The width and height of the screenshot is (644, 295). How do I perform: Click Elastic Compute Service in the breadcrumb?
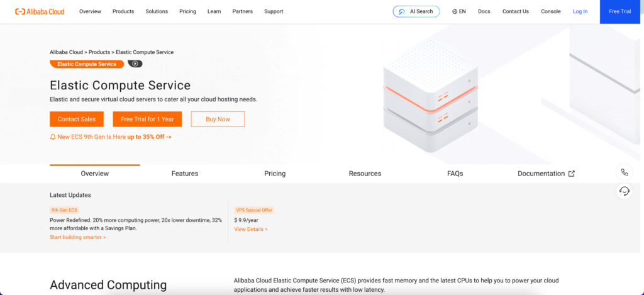145,52
